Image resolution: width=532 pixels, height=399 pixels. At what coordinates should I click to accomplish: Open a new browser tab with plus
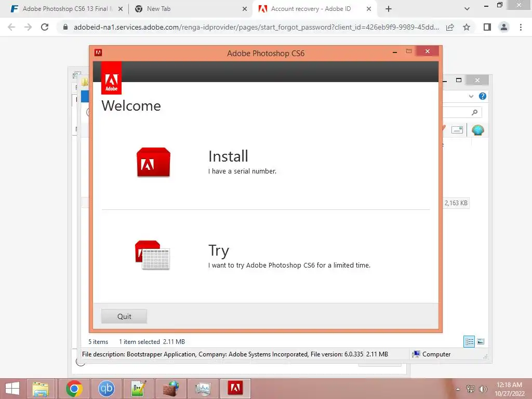pos(389,9)
